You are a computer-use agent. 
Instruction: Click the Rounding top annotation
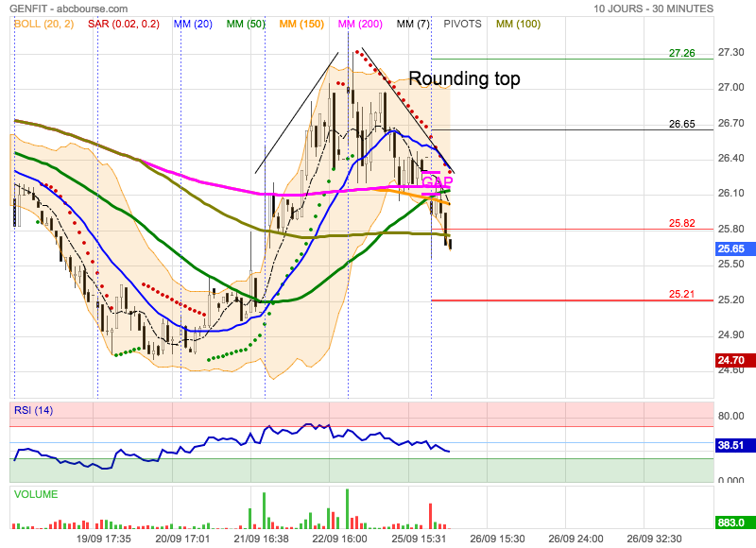tap(464, 78)
